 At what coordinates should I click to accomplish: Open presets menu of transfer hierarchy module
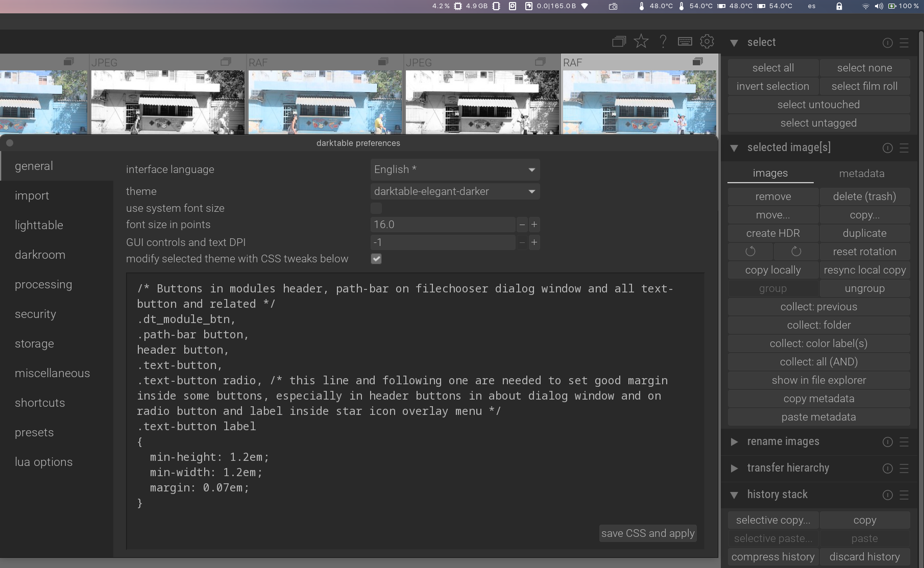[x=904, y=468]
